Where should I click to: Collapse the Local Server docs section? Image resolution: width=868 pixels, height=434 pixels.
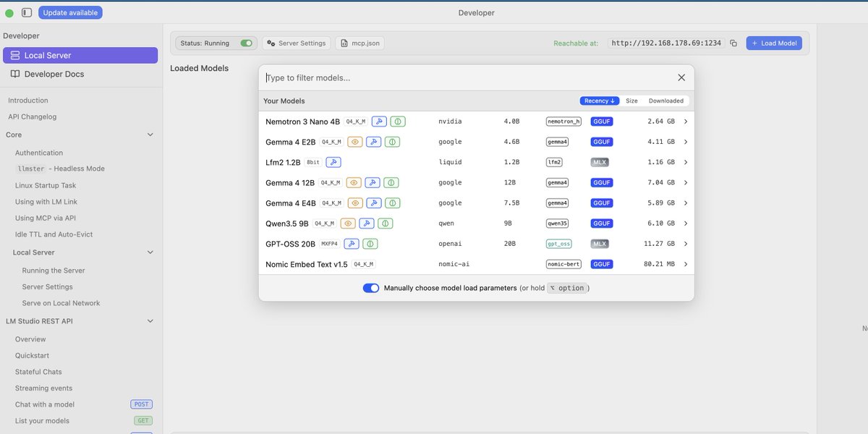(150, 252)
